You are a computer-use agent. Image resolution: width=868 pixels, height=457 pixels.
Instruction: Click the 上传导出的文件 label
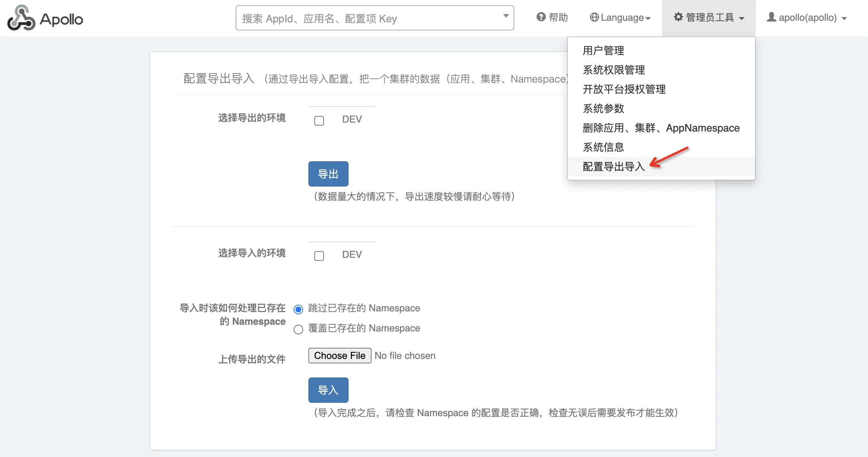(x=252, y=359)
